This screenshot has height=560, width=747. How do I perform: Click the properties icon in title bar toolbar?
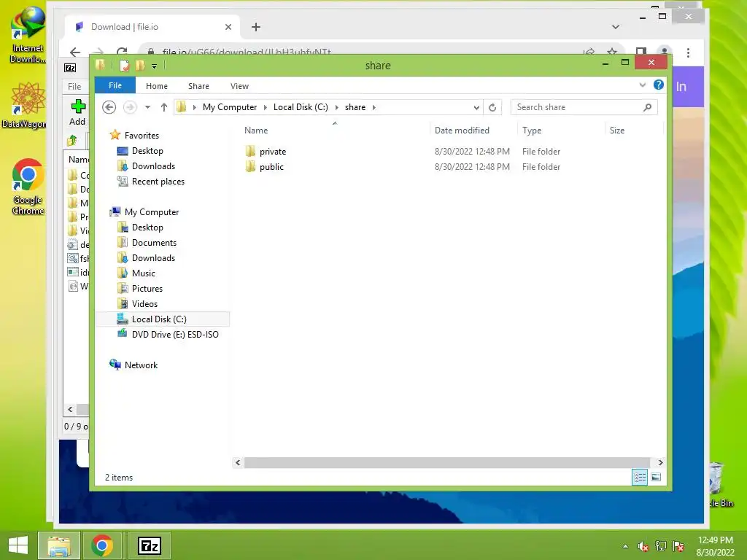coord(124,65)
